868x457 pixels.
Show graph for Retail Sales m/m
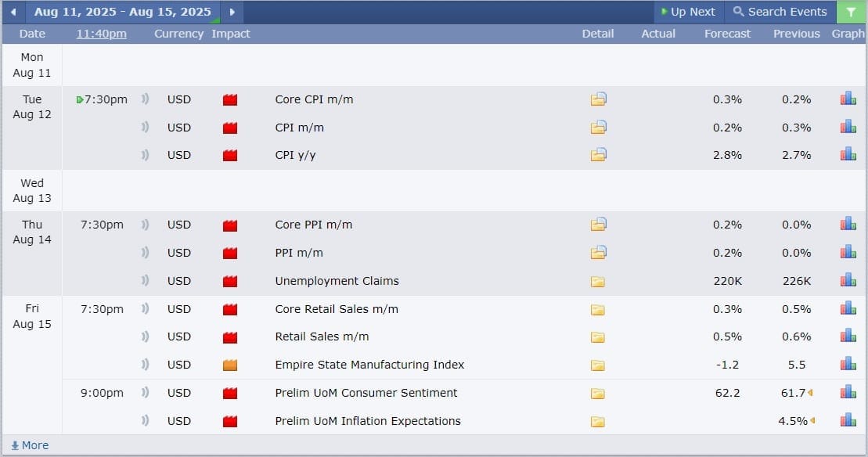point(848,336)
